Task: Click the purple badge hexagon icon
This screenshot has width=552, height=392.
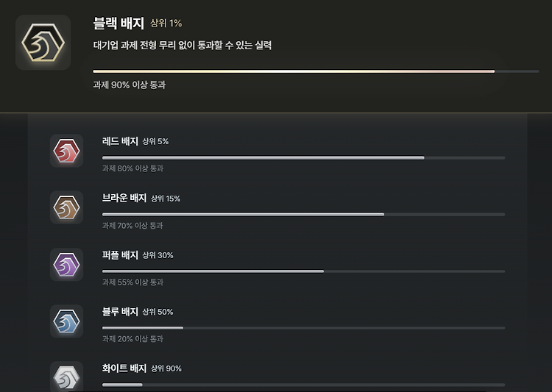Action: click(x=66, y=265)
